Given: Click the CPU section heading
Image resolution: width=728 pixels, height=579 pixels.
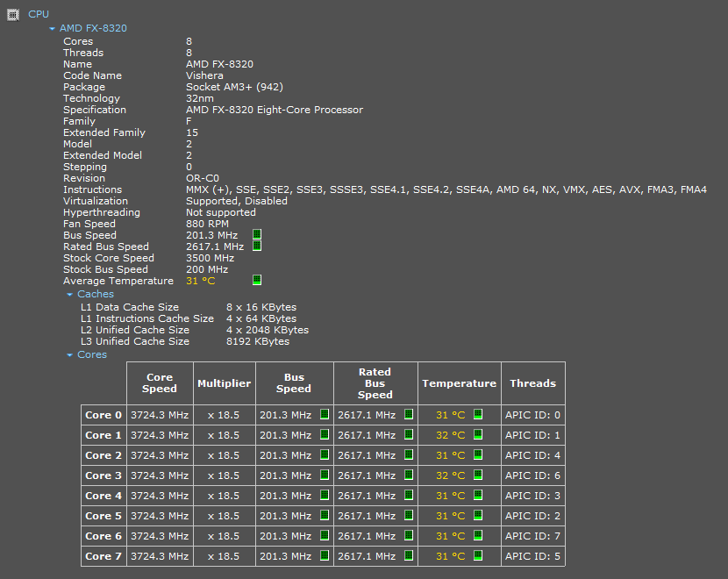Looking at the screenshot, I should (x=39, y=14).
